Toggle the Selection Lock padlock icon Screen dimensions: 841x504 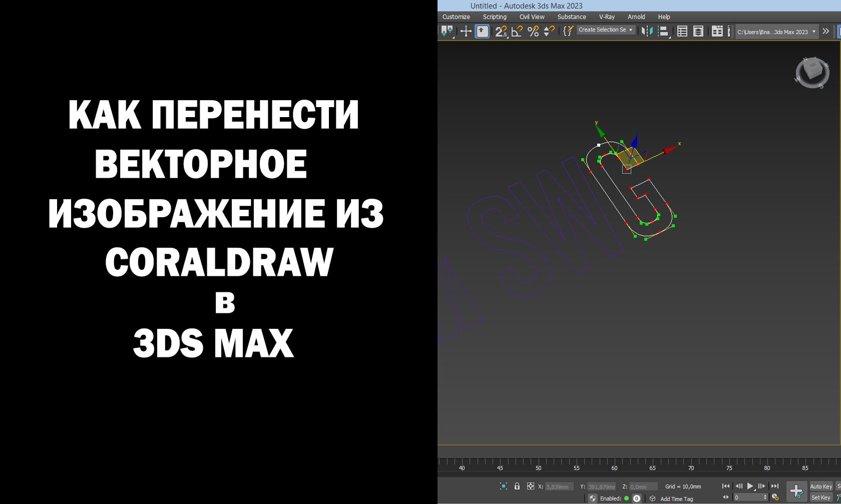pyautogui.click(x=517, y=486)
